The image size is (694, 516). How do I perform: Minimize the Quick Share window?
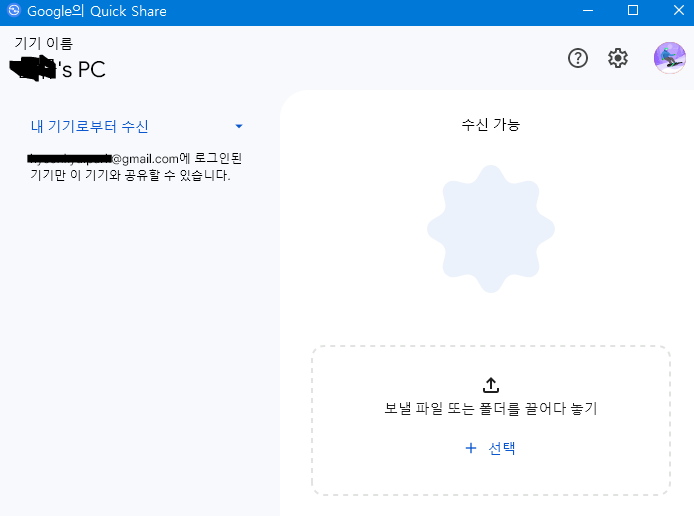click(x=588, y=11)
